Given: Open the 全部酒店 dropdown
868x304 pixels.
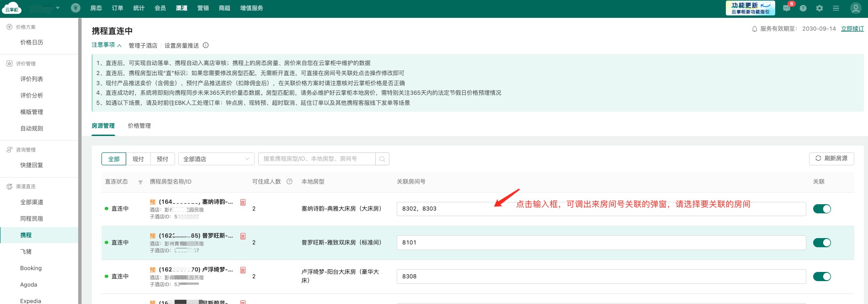Looking at the screenshot, I should pyautogui.click(x=216, y=159).
